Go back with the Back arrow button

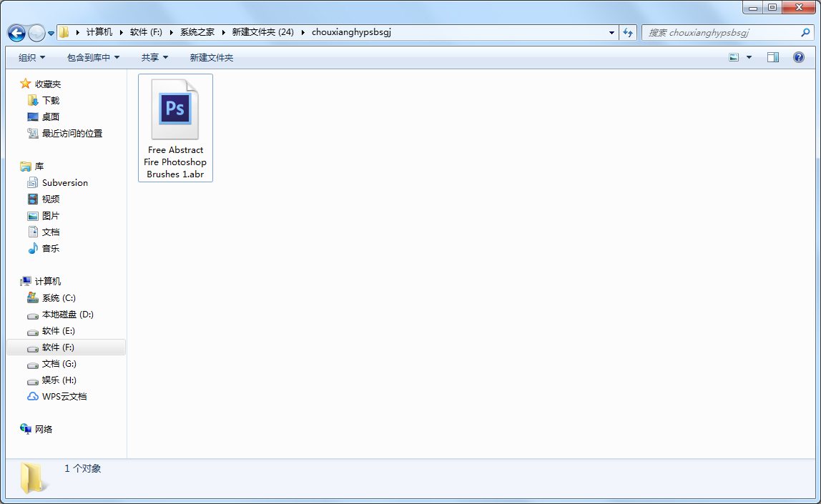(16, 33)
